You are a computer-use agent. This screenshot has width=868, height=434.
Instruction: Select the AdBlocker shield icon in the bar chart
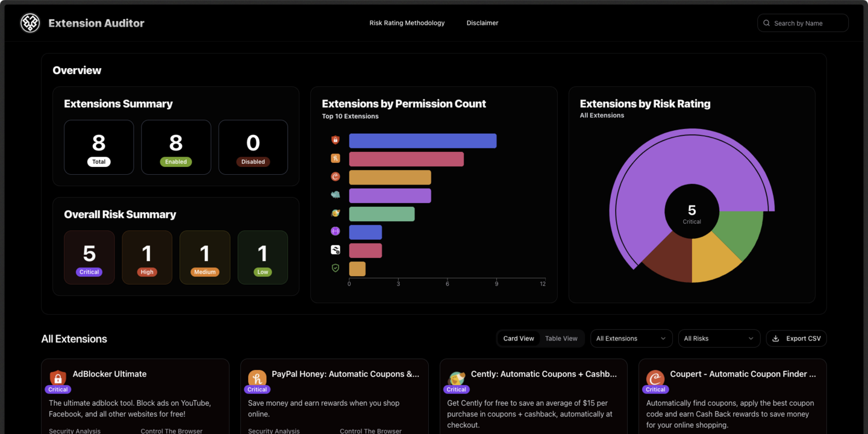pyautogui.click(x=336, y=139)
